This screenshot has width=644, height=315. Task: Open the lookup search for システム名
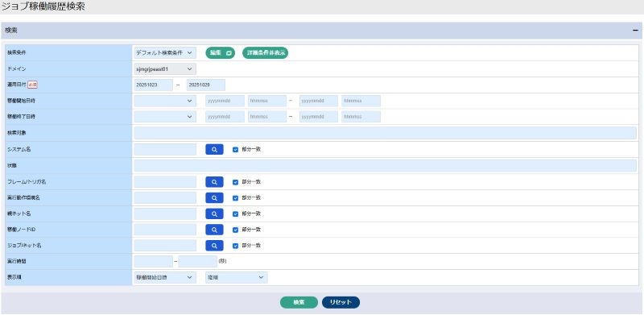point(214,150)
